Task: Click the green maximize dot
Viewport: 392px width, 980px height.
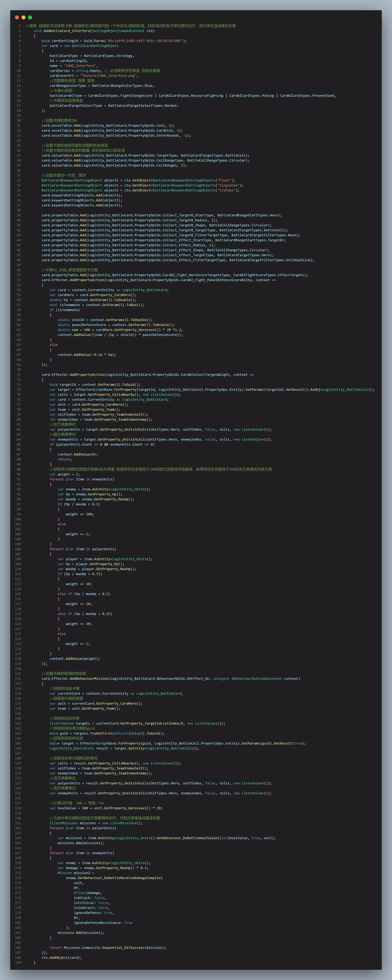Action: click(x=30, y=17)
